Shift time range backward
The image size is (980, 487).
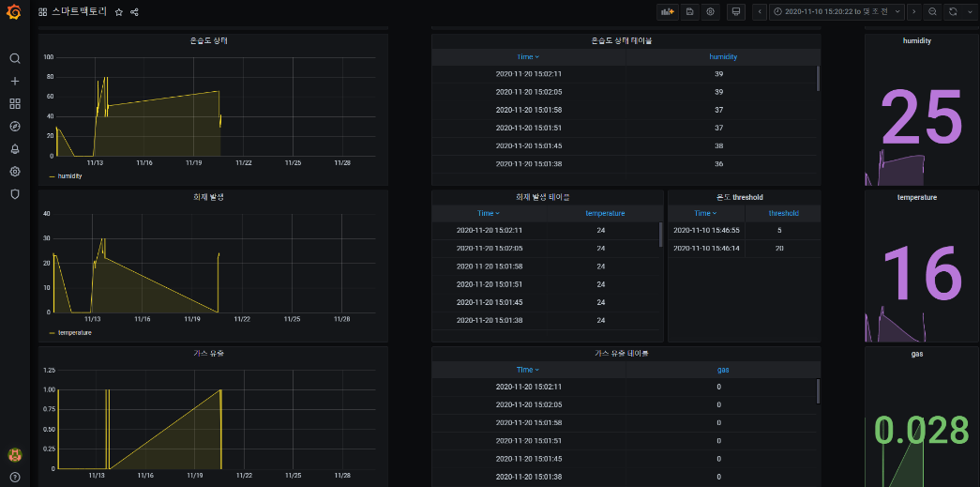(x=760, y=12)
